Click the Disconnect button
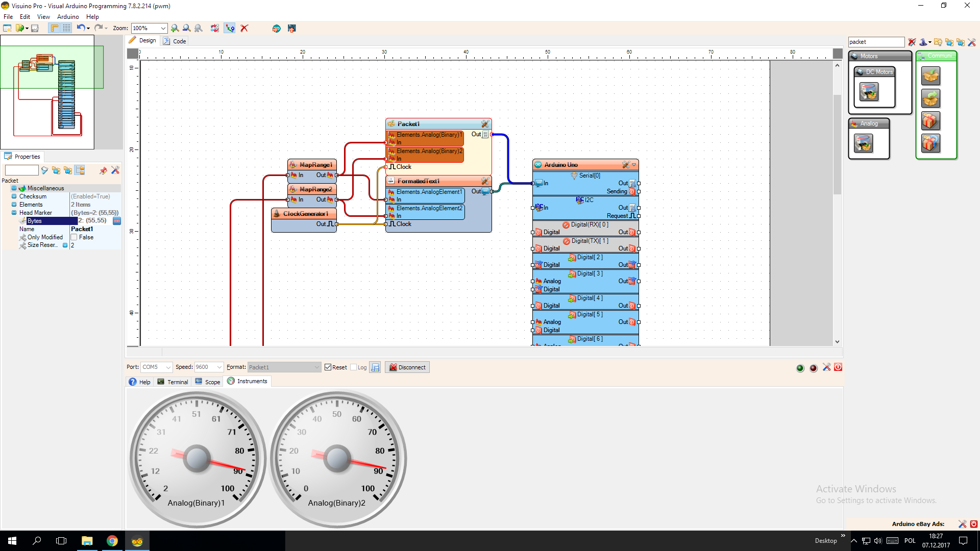This screenshot has height=551, width=980. [x=407, y=367]
